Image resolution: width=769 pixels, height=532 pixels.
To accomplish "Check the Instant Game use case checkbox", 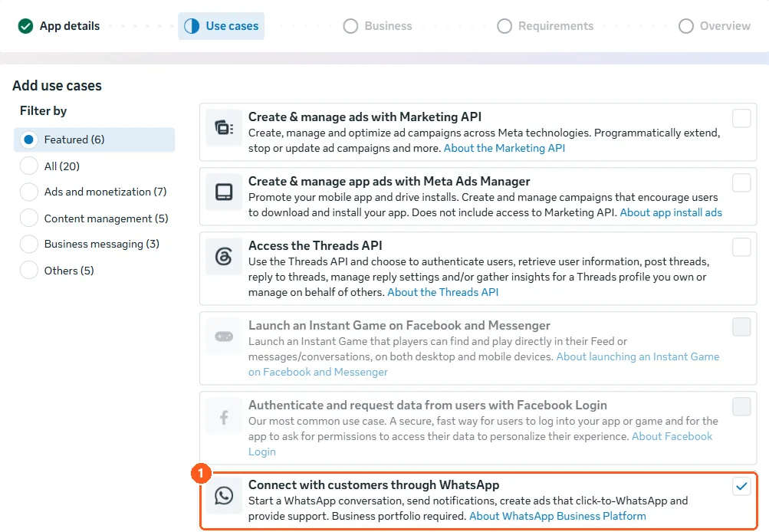I will pyautogui.click(x=741, y=327).
